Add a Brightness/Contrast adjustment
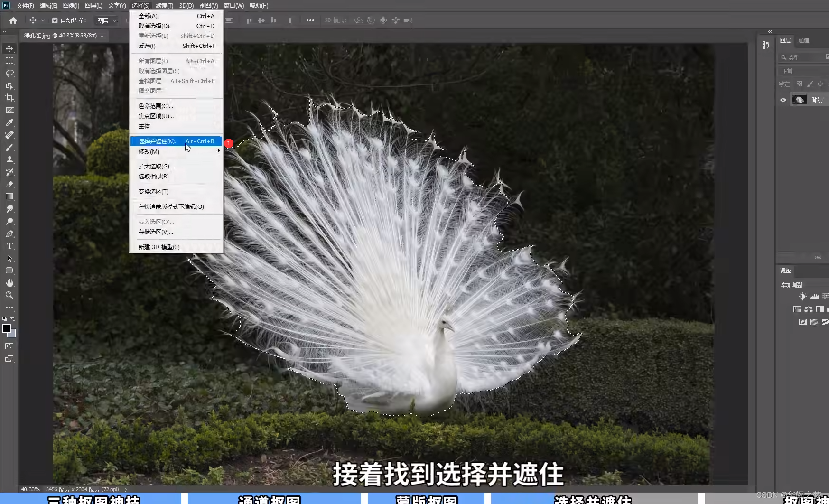The height and width of the screenshot is (504, 829). click(x=802, y=297)
